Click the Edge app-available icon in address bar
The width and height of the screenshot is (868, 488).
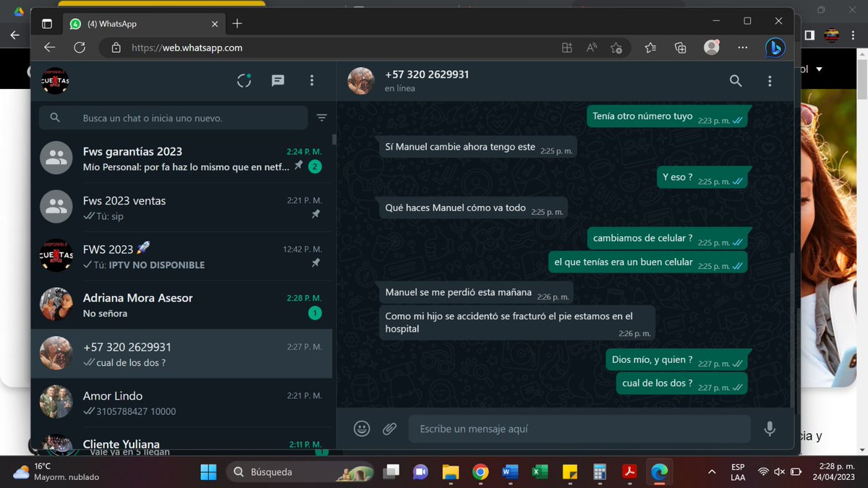click(x=567, y=48)
